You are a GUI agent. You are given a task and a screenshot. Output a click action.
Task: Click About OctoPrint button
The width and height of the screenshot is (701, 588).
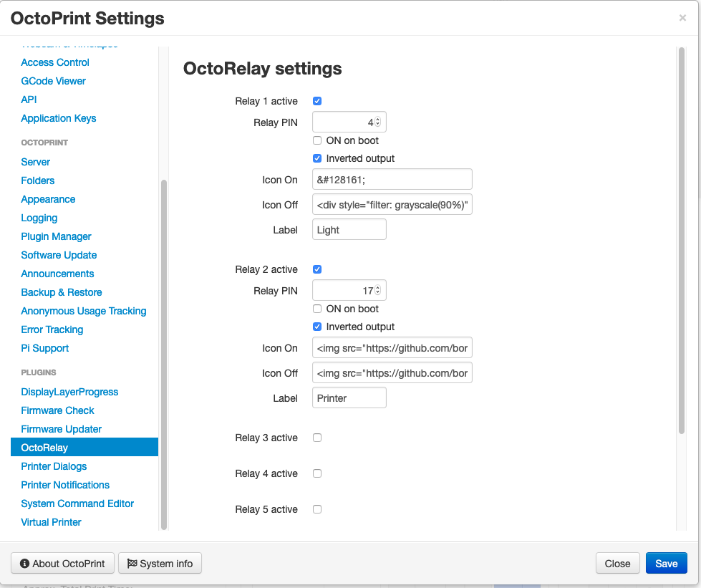[x=62, y=564]
